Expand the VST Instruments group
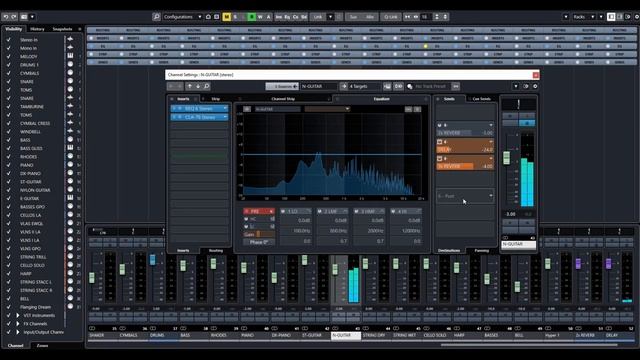The height and width of the screenshot is (360, 640). tap(18, 315)
